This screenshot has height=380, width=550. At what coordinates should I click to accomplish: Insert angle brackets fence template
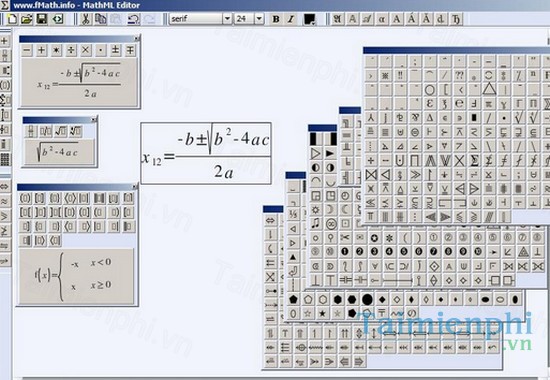click(70, 198)
